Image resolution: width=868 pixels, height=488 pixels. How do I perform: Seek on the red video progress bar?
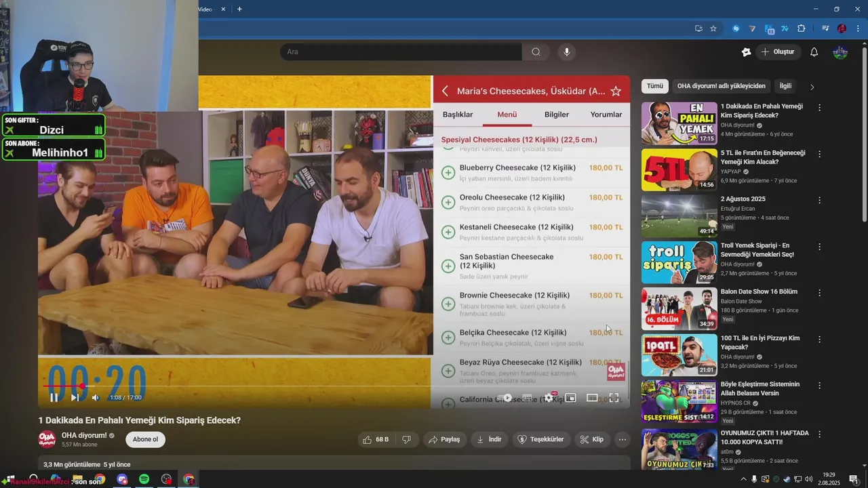(x=334, y=386)
